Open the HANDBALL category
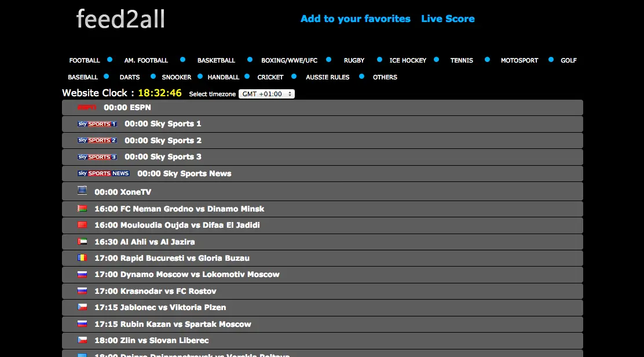Image resolution: width=644 pixels, height=357 pixels. 224,77
